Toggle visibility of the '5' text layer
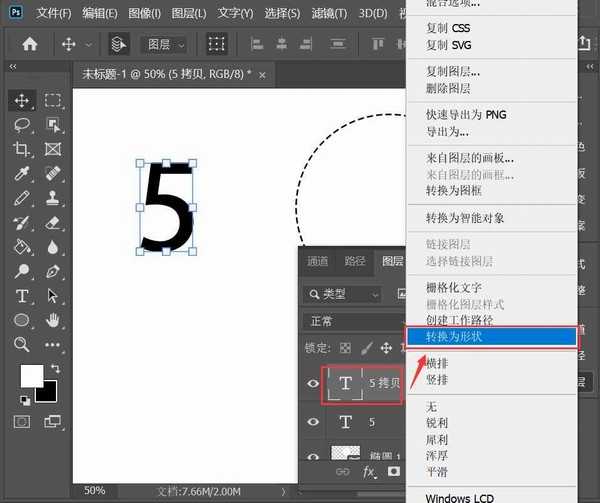This screenshot has height=503, width=600. [x=313, y=422]
